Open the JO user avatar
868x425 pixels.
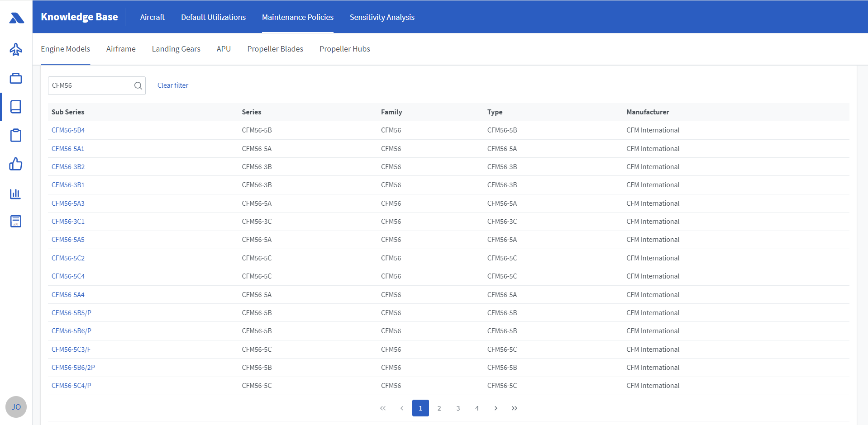(16, 407)
